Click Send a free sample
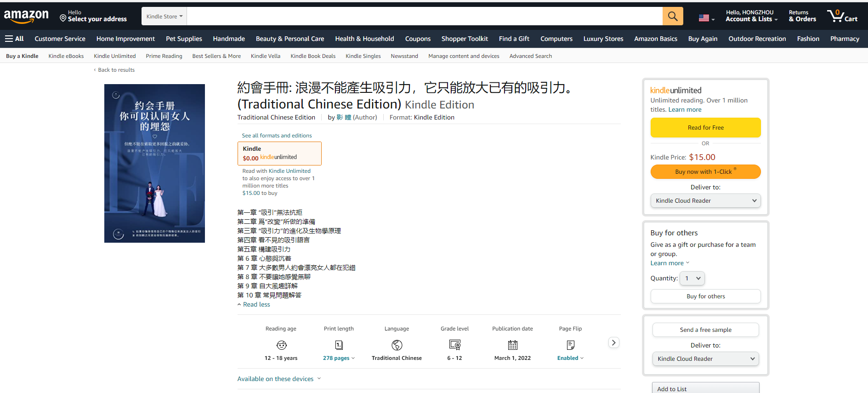The image size is (868, 393). point(705,330)
